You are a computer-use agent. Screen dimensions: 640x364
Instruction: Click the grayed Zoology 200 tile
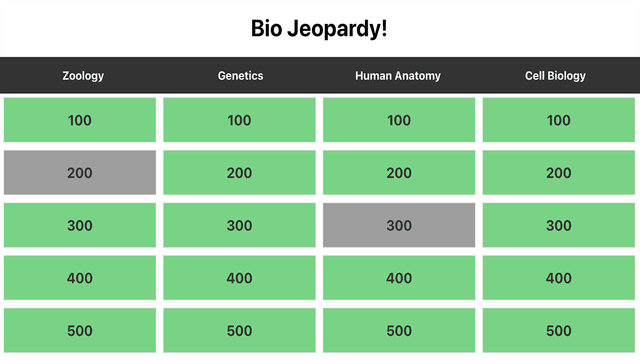tap(80, 173)
